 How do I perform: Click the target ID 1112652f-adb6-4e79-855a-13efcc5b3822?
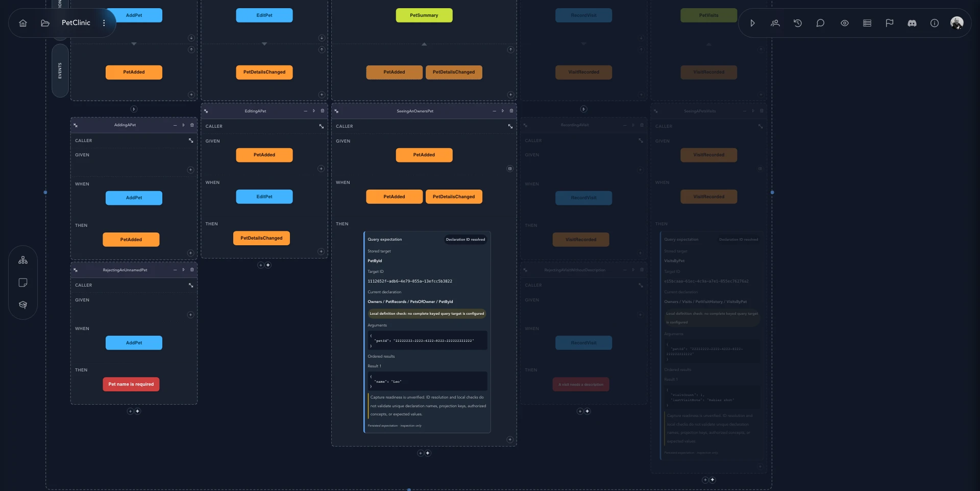pos(410,282)
